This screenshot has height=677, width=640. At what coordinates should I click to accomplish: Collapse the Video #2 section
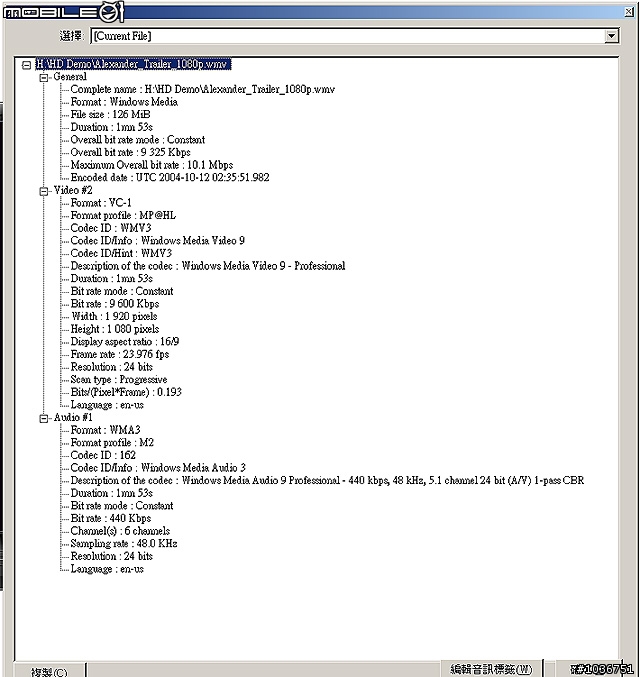point(44,191)
